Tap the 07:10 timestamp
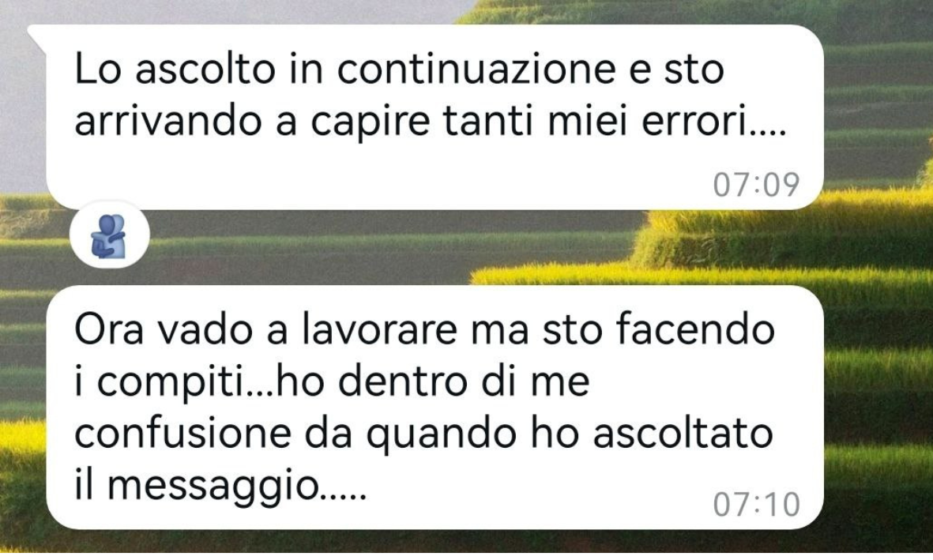This screenshot has width=933, height=560. 756,505
